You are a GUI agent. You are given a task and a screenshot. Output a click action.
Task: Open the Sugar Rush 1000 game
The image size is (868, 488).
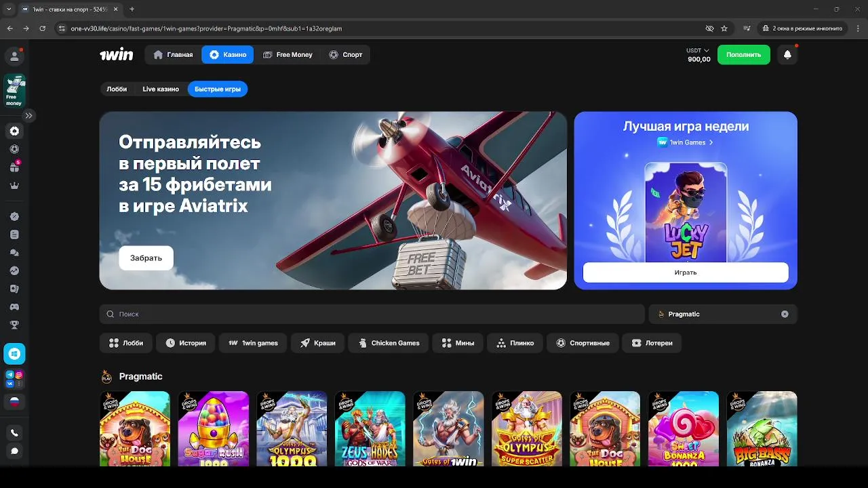213,428
